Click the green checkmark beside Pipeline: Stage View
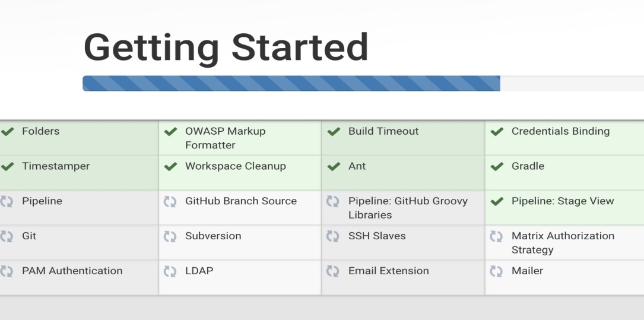The image size is (644, 320). (x=497, y=202)
